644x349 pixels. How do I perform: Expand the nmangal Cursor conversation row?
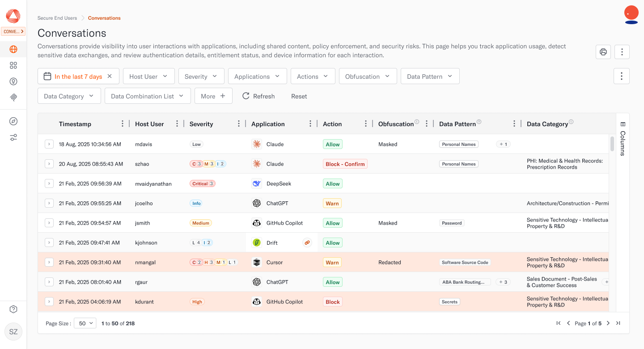(49, 262)
